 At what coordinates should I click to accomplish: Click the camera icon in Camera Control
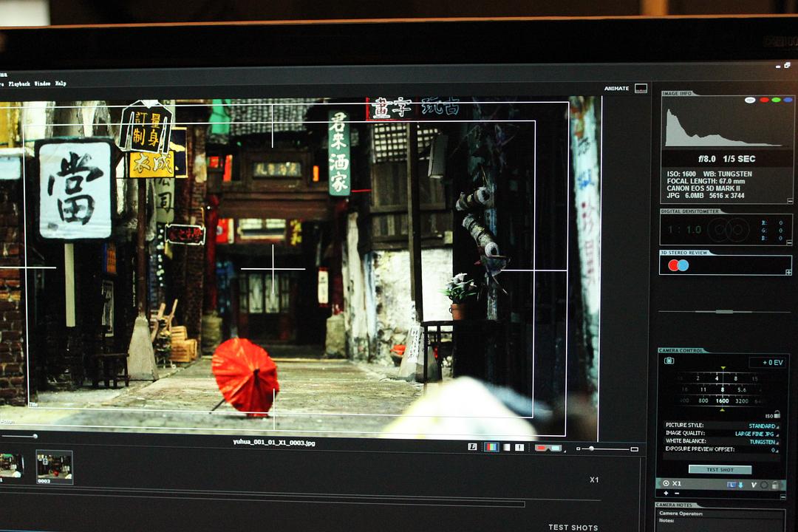[x=669, y=361]
